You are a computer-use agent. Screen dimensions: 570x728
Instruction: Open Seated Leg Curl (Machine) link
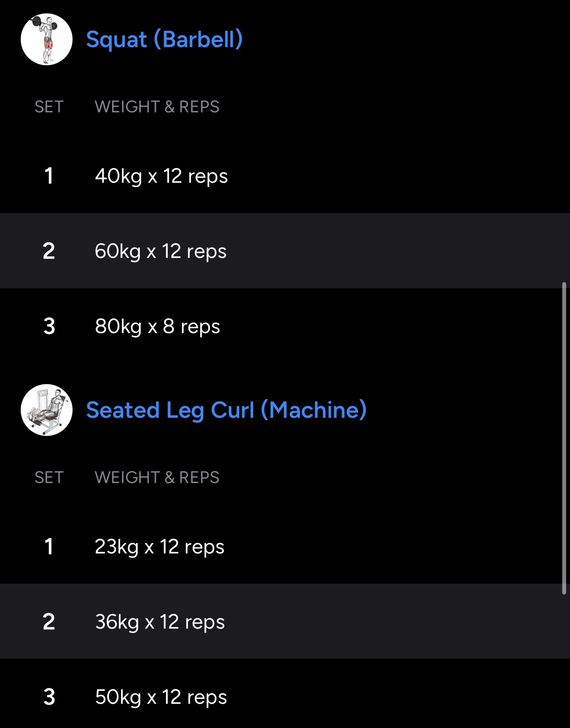[x=226, y=410]
